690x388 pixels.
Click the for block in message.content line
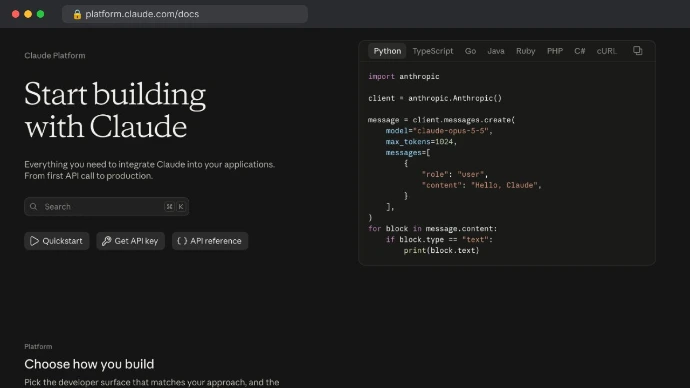pyautogui.click(x=433, y=229)
